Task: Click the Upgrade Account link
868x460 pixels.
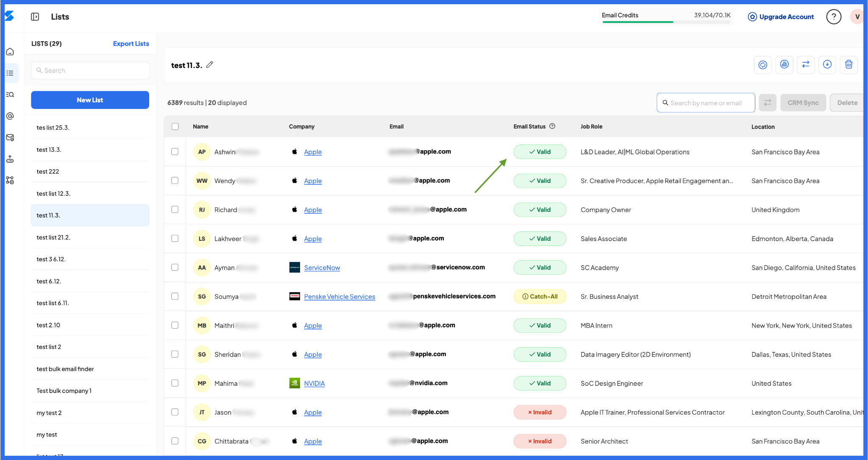Action: tap(781, 17)
